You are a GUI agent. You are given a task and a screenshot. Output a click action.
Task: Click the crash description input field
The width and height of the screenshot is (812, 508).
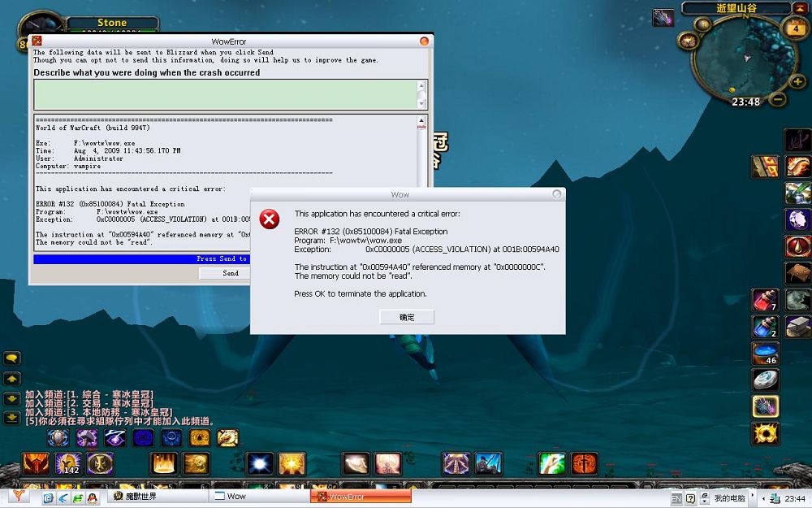(x=226, y=94)
